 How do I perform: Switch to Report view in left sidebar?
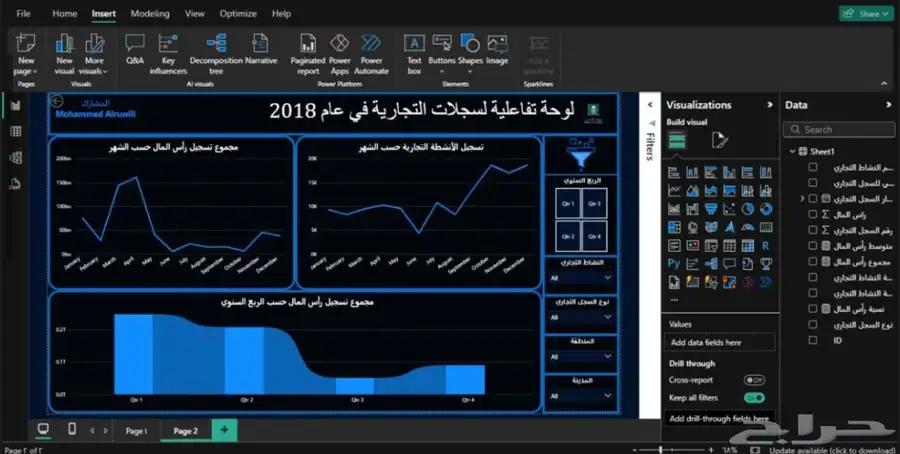point(15,106)
